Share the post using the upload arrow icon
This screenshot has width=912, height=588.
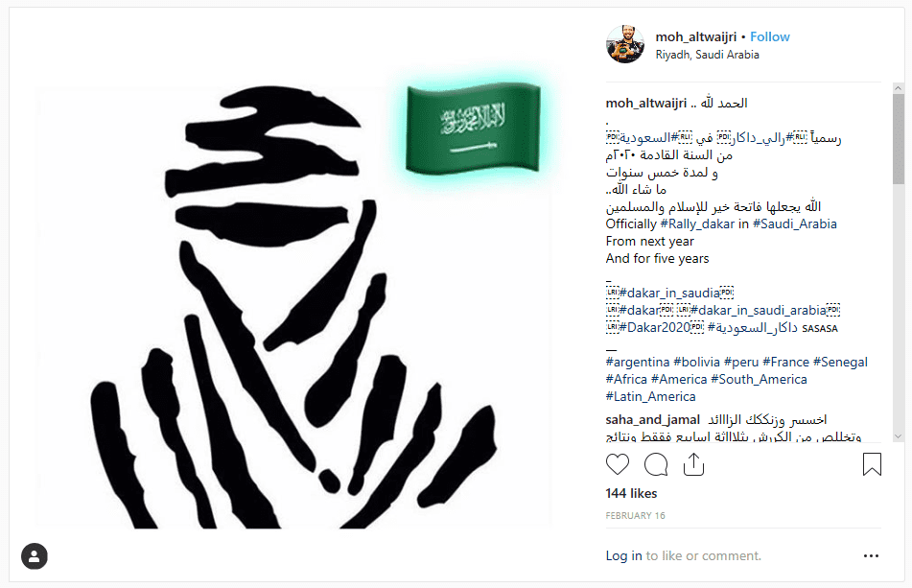tap(693, 464)
